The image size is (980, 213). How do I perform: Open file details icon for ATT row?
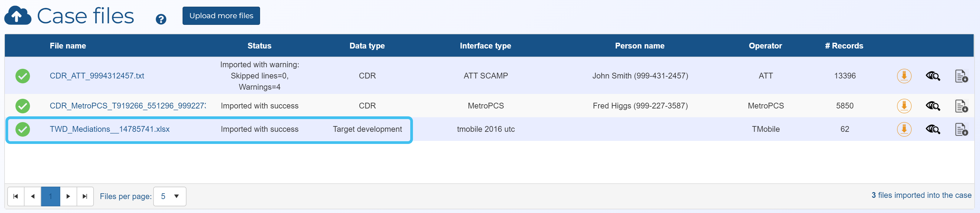961,76
